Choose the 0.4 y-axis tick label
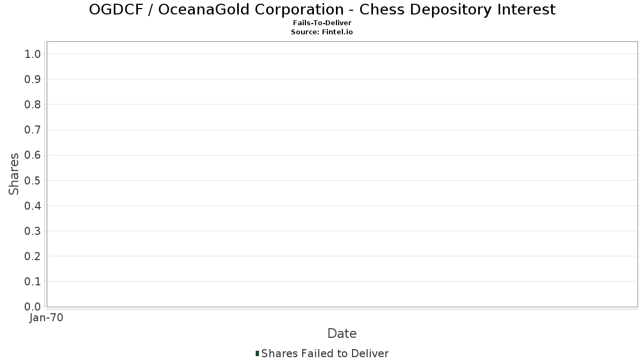 (x=33, y=206)
